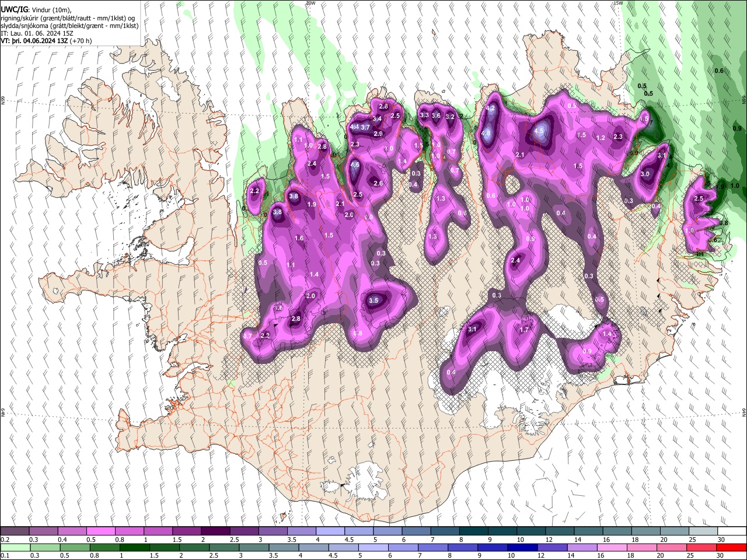Screen dimensions: 747x560
Task: Select light pink lower swatch from 16 to 18
Action: click(x=613, y=548)
